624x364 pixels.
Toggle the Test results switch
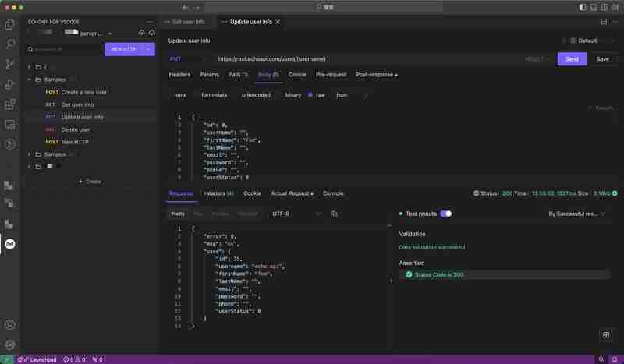(445, 214)
